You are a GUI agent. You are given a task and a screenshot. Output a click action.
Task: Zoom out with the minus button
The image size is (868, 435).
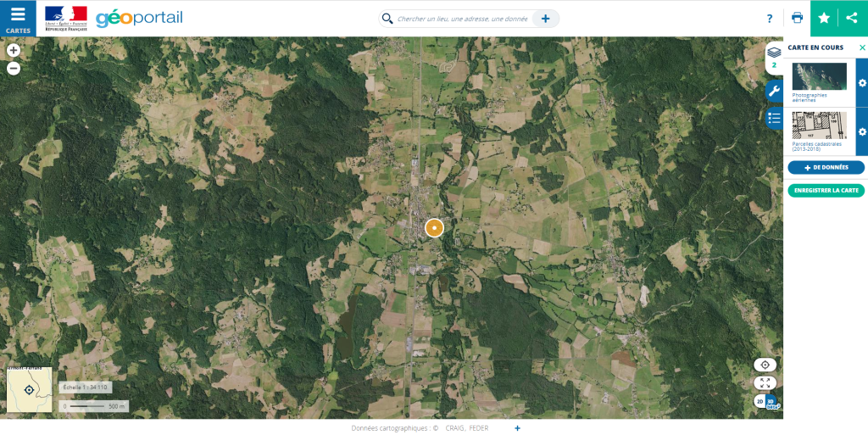coord(14,69)
